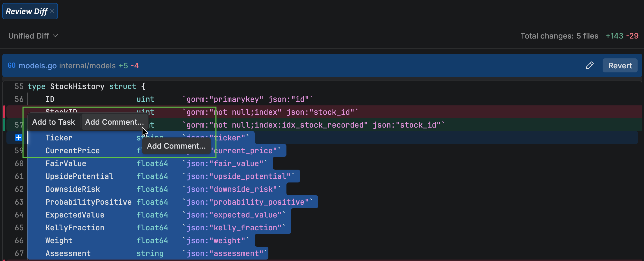Click the GO file type icon
The image size is (644, 261).
click(12, 65)
